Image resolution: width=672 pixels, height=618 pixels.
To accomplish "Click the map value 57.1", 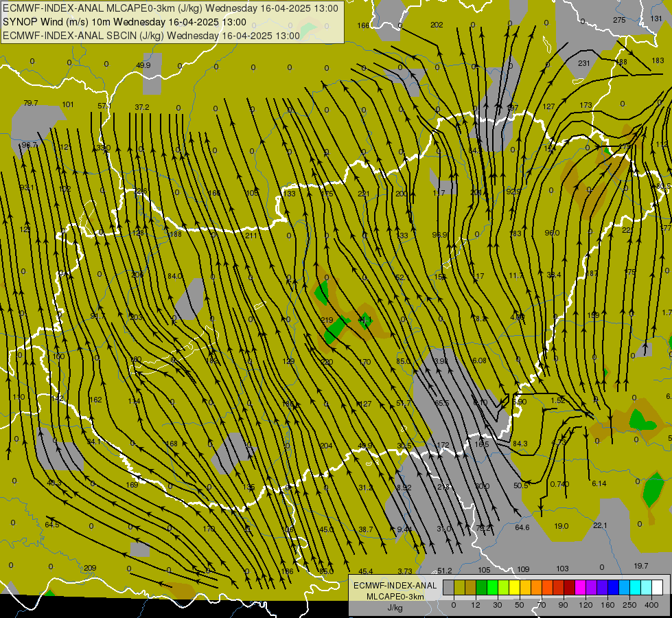I will click(x=104, y=106).
